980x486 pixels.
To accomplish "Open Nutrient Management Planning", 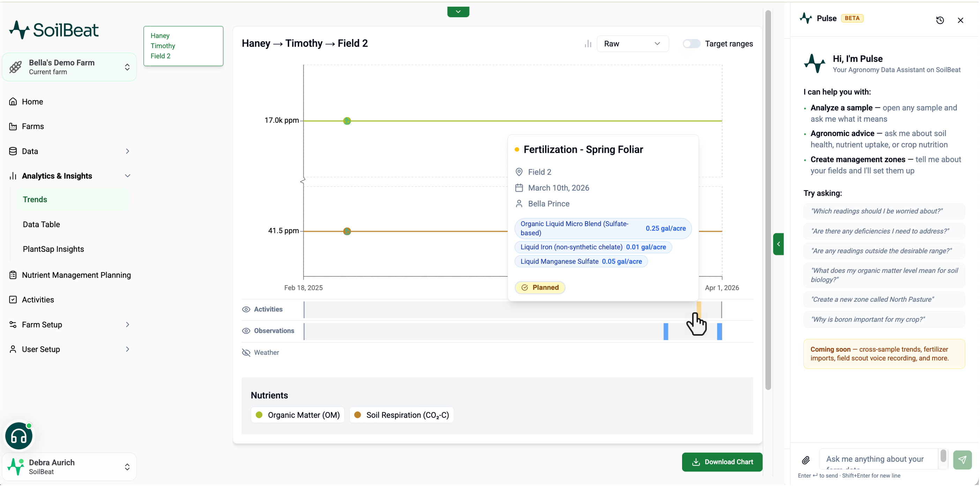I will pos(76,275).
